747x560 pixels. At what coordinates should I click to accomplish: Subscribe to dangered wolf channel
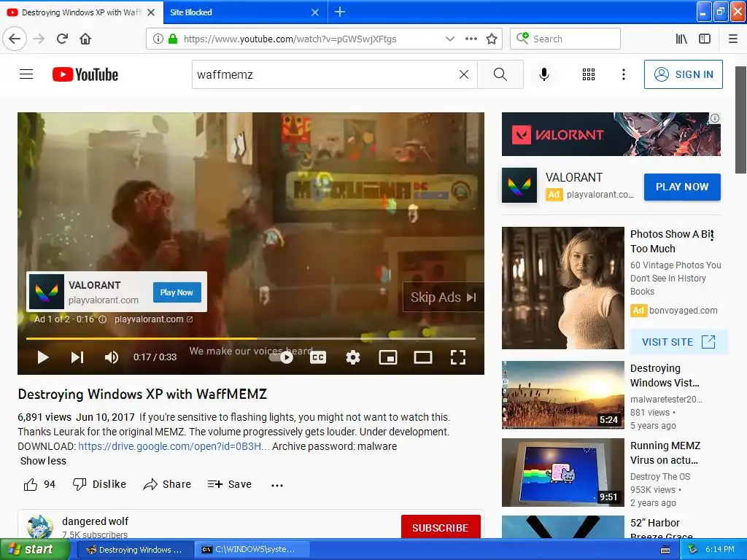tap(440, 528)
